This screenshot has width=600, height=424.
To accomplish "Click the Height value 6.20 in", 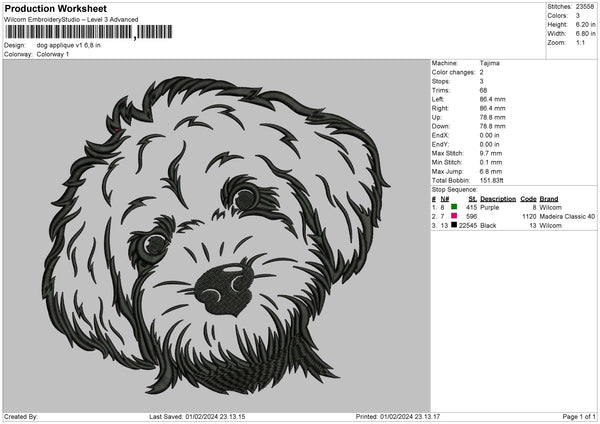I will [585, 24].
